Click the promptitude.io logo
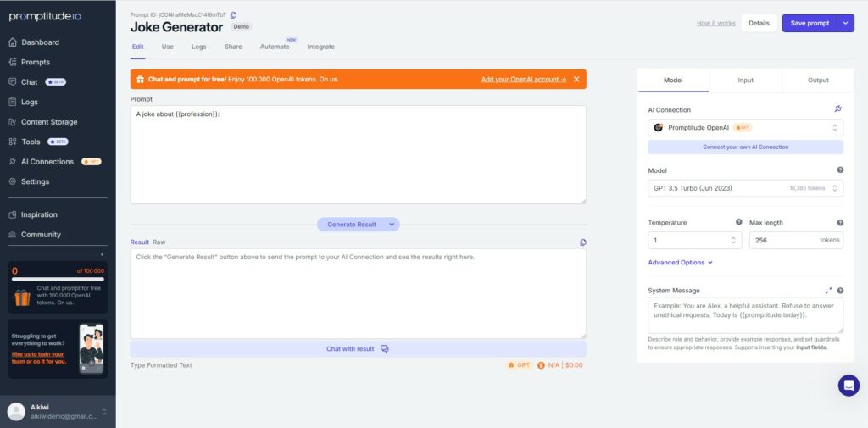The height and width of the screenshot is (428, 868). pyautogui.click(x=46, y=17)
